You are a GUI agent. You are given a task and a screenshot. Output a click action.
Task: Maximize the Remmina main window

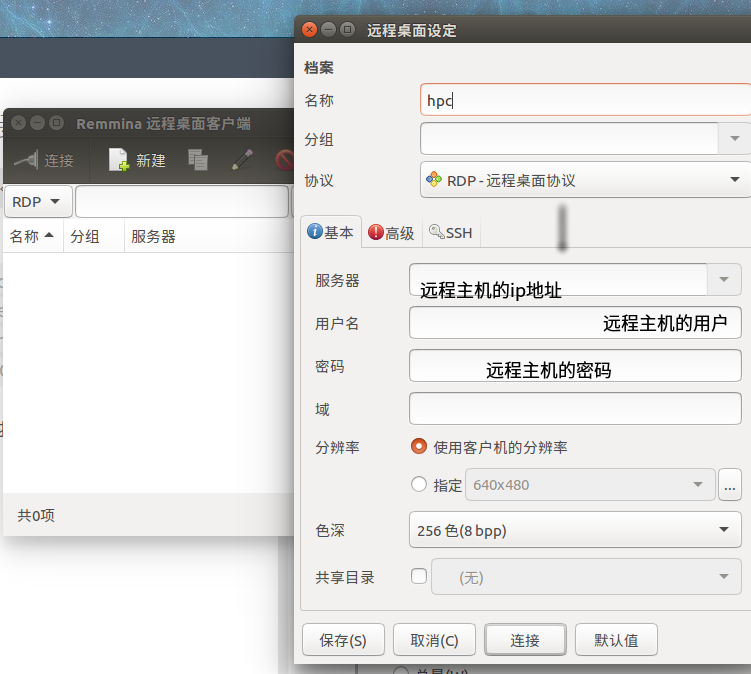(x=57, y=123)
